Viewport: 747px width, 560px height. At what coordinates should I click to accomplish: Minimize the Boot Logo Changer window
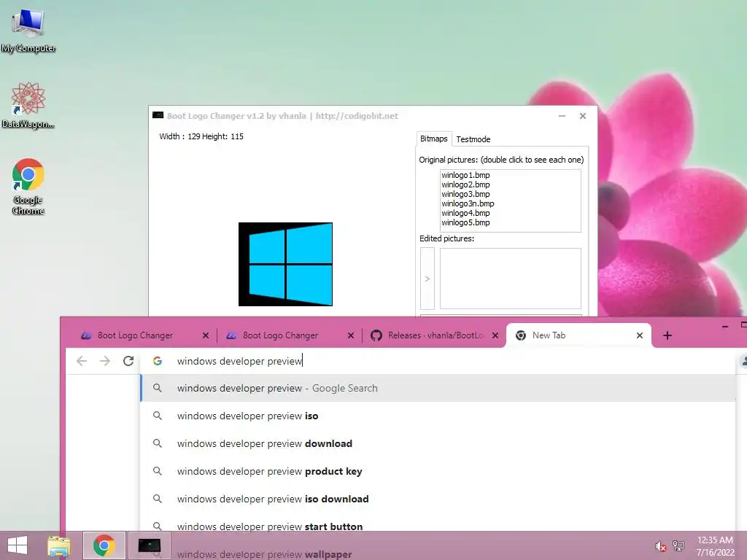point(562,116)
